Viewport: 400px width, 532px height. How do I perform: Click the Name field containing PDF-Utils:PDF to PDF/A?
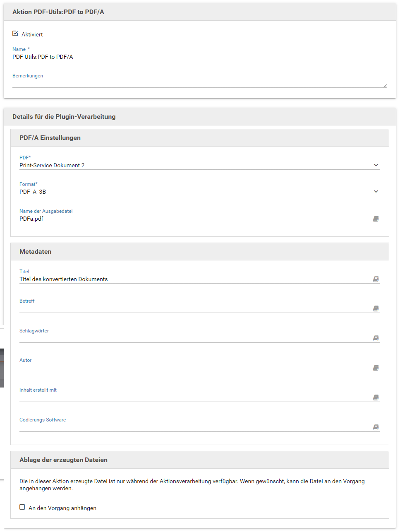(199, 57)
